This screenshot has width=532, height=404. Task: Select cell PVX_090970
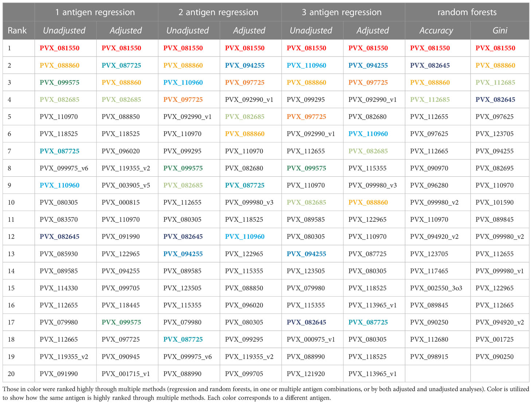[x=429, y=168]
